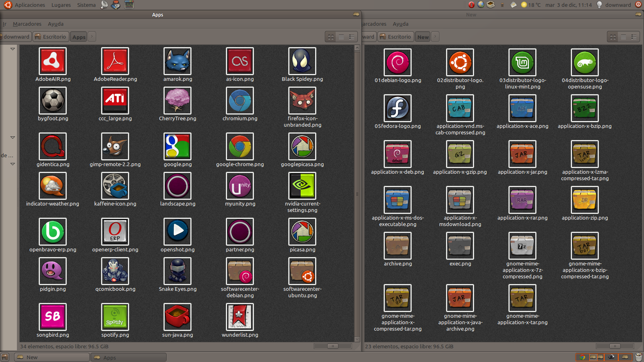Select the google-chrome.png icon
The width and height of the screenshot is (644, 362).
coord(240,146)
